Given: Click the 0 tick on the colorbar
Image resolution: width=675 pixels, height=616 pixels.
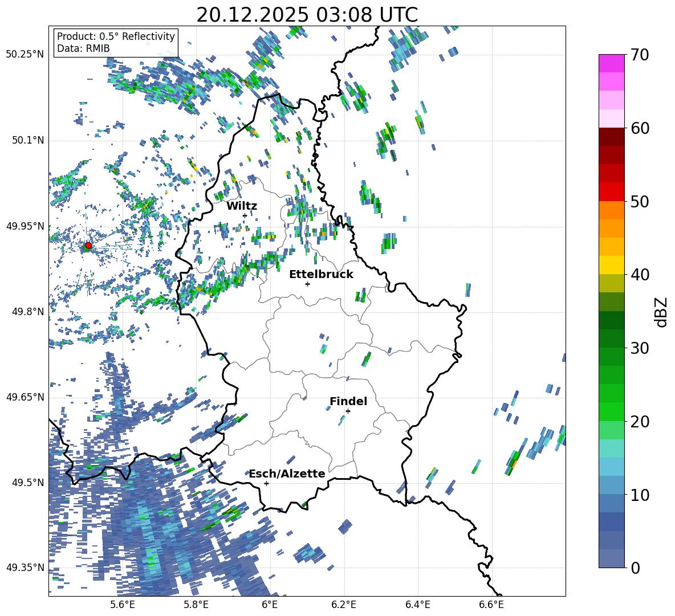Looking at the screenshot, I should pos(635,568).
